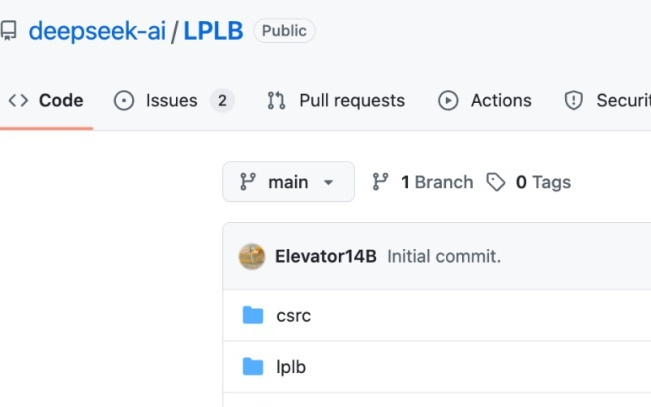Click the Actions play icon

pyautogui.click(x=448, y=100)
